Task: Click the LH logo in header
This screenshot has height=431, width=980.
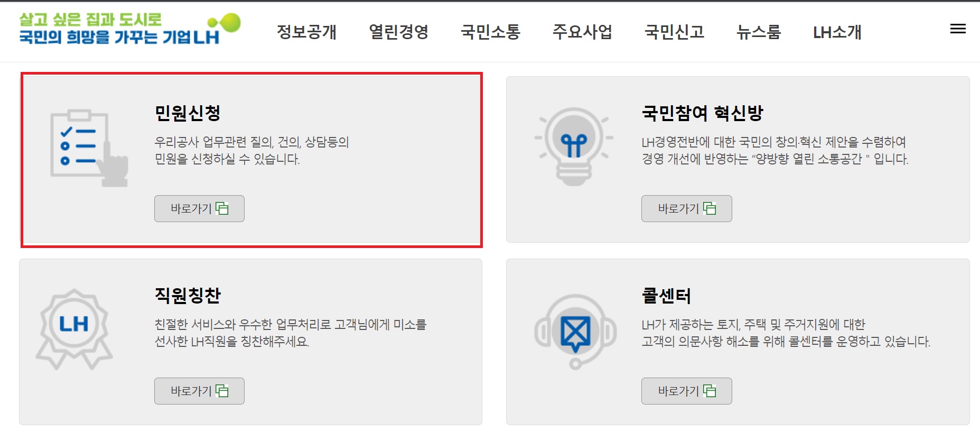Action: 129,29
